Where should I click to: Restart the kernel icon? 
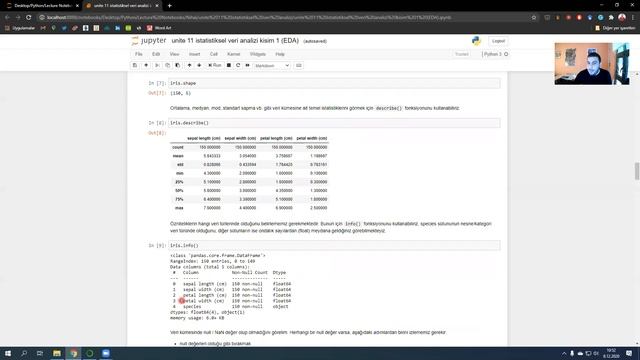[x=238, y=65]
